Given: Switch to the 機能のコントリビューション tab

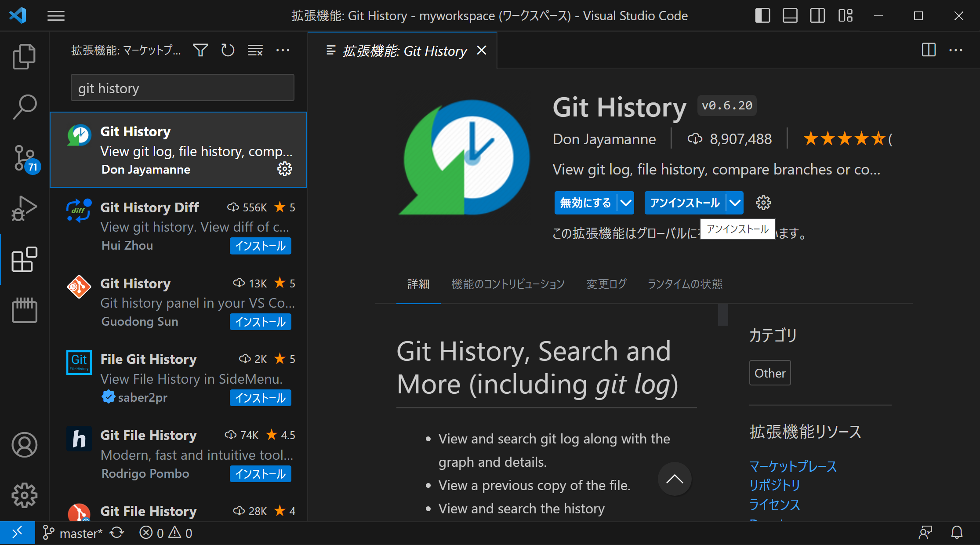Looking at the screenshot, I should (x=508, y=284).
